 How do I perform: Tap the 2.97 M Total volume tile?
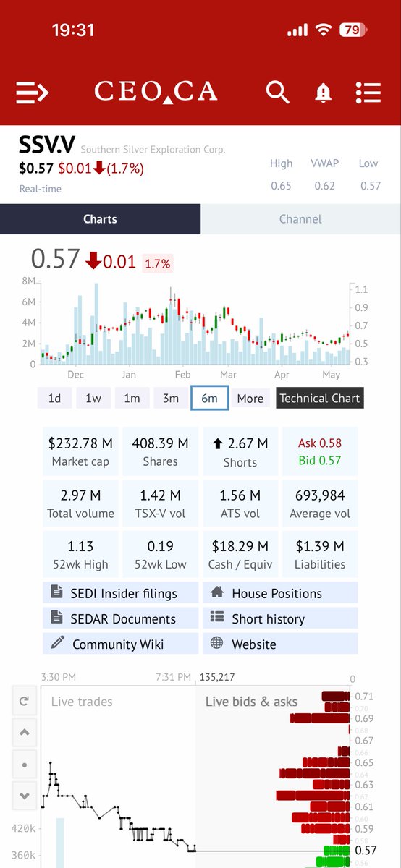[x=81, y=504]
